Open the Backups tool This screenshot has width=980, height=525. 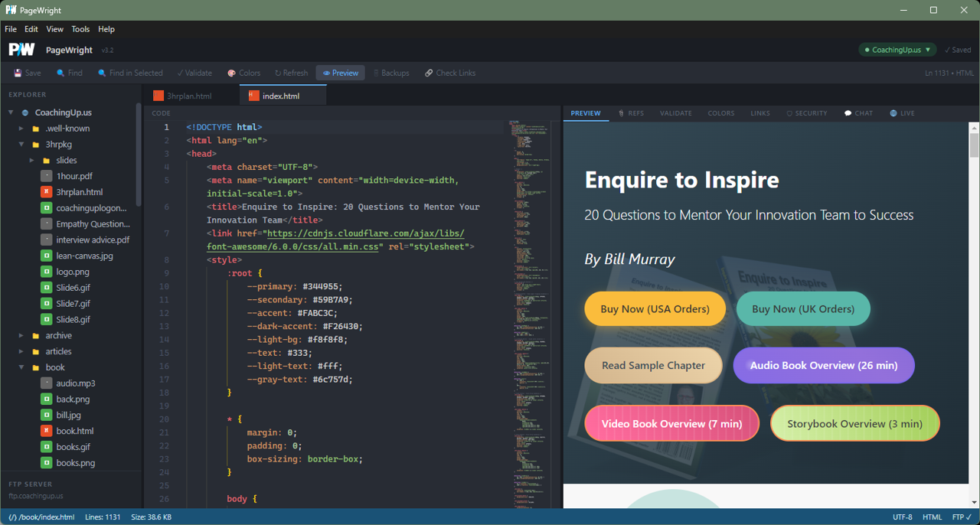[x=391, y=73]
